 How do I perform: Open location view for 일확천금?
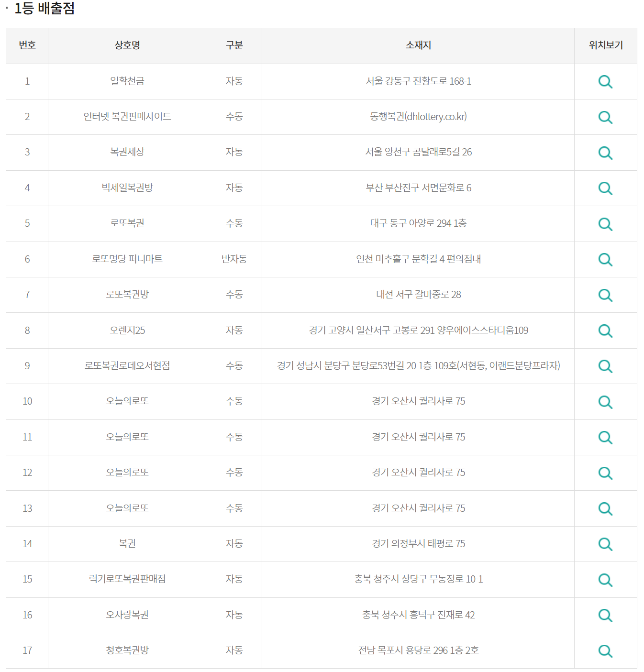pyautogui.click(x=605, y=81)
